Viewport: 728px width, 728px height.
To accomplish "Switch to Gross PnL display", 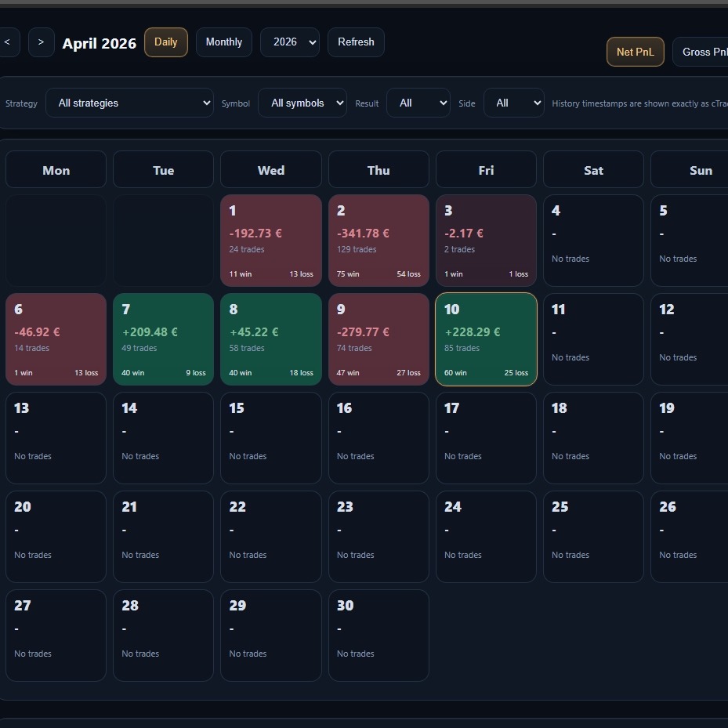I will [703, 52].
